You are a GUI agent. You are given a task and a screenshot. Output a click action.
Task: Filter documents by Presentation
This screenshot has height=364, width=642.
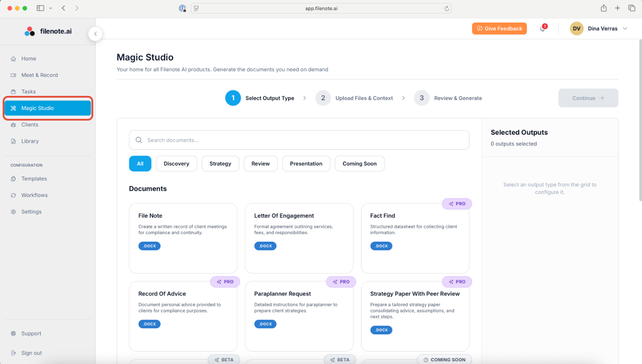click(306, 163)
